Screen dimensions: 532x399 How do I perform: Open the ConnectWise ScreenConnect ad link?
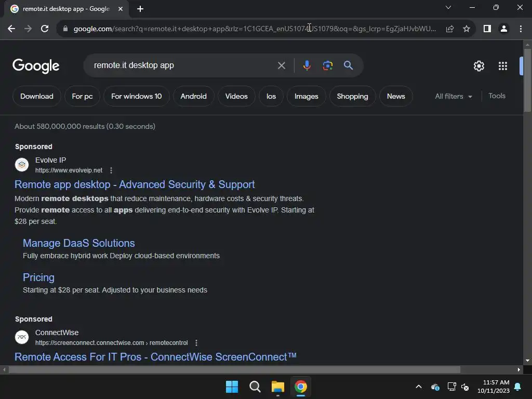click(x=155, y=357)
